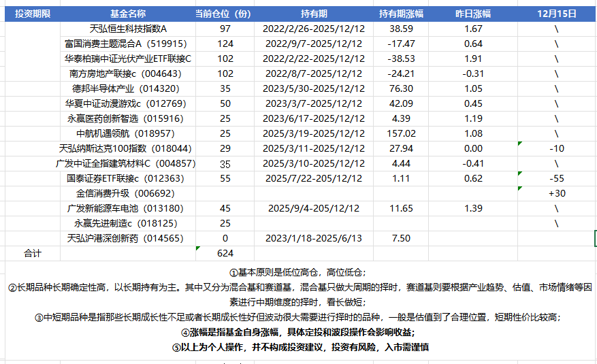The width and height of the screenshot is (597, 364).
Task: Click the 天弘沪港深创新药 (014565) cell
Action: point(128,238)
